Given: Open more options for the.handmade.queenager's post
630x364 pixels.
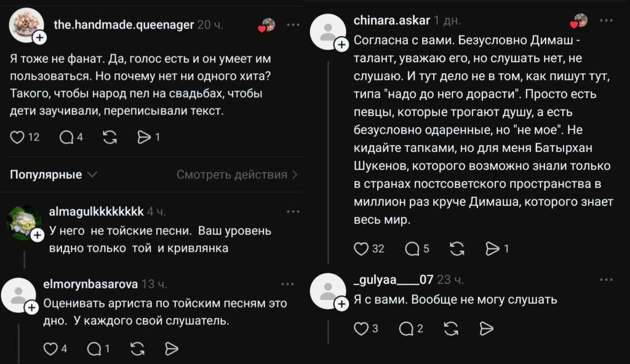Looking at the screenshot, I should (x=293, y=25).
